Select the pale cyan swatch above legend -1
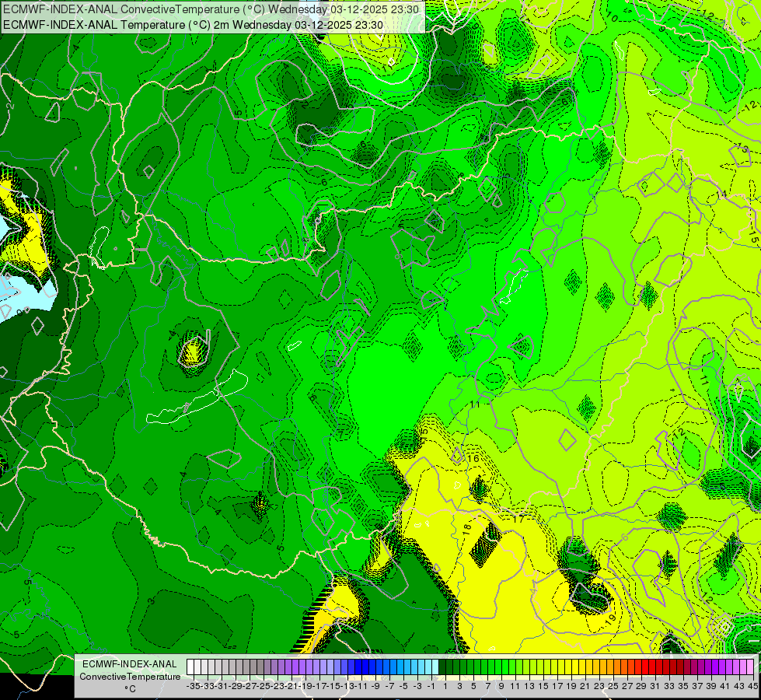Viewport: 761px width, 700px height. (x=428, y=667)
